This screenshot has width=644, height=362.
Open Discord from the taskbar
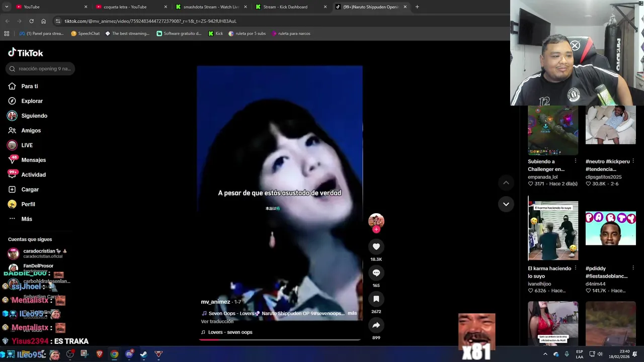coord(129,354)
